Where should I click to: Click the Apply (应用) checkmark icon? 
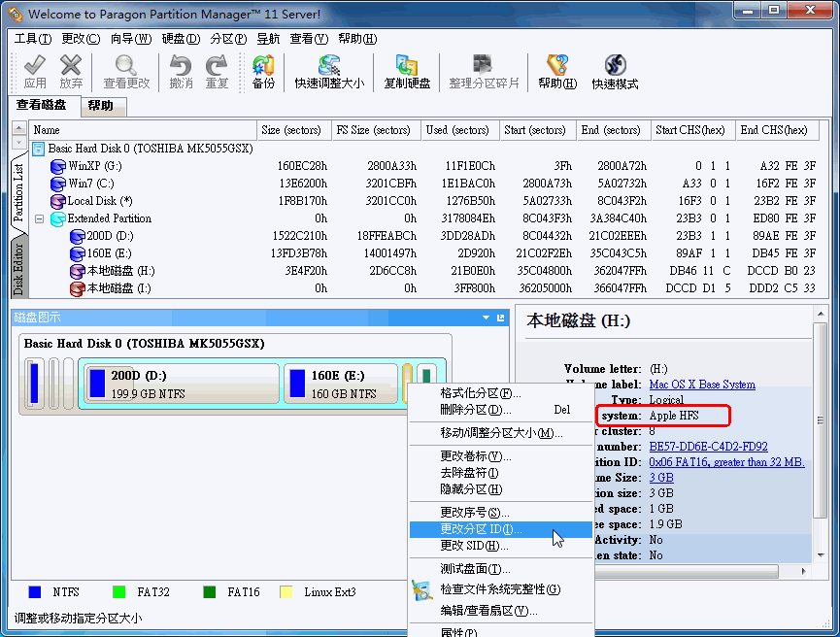[x=35, y=65]
